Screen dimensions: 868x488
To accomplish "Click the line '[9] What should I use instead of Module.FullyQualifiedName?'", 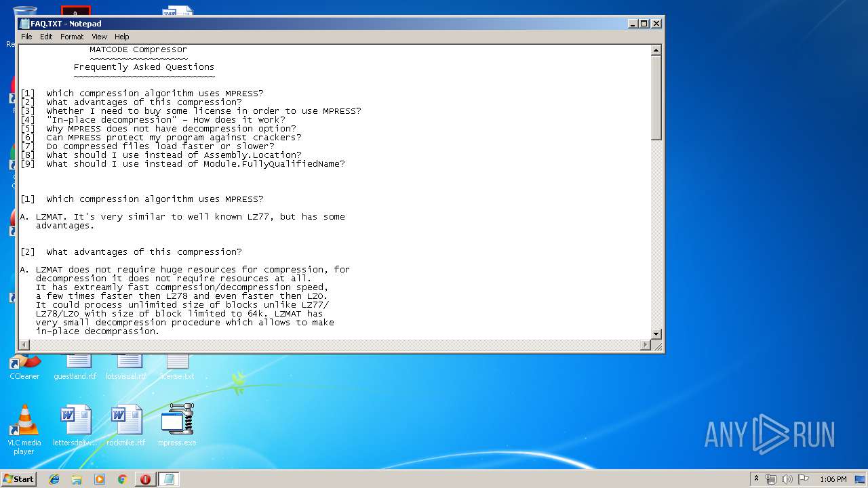I will pyautogui.click(x=182, y=164).
